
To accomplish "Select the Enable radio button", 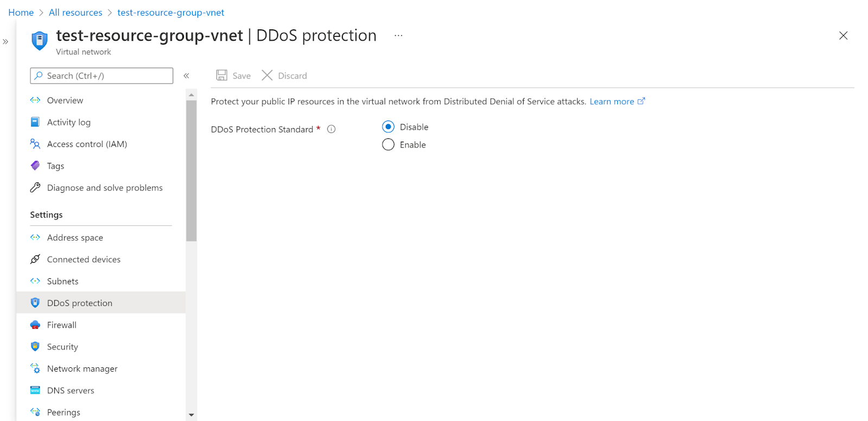I will click(x=388, y=145).
